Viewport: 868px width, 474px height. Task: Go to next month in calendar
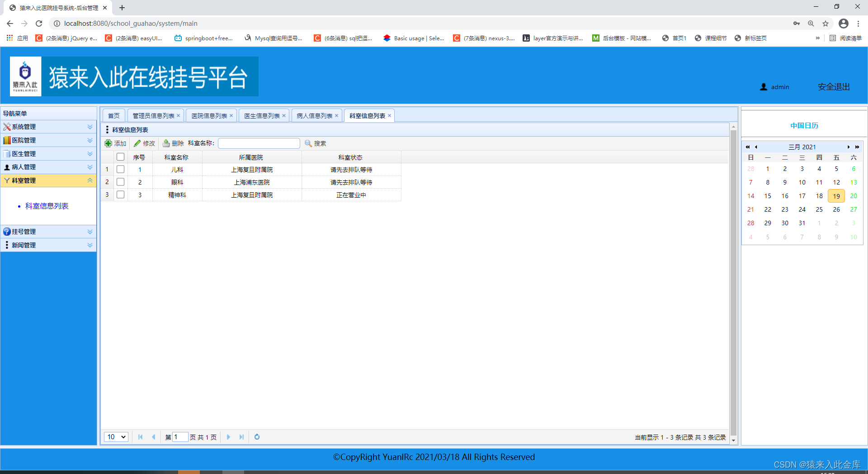[x=849, y=147]
